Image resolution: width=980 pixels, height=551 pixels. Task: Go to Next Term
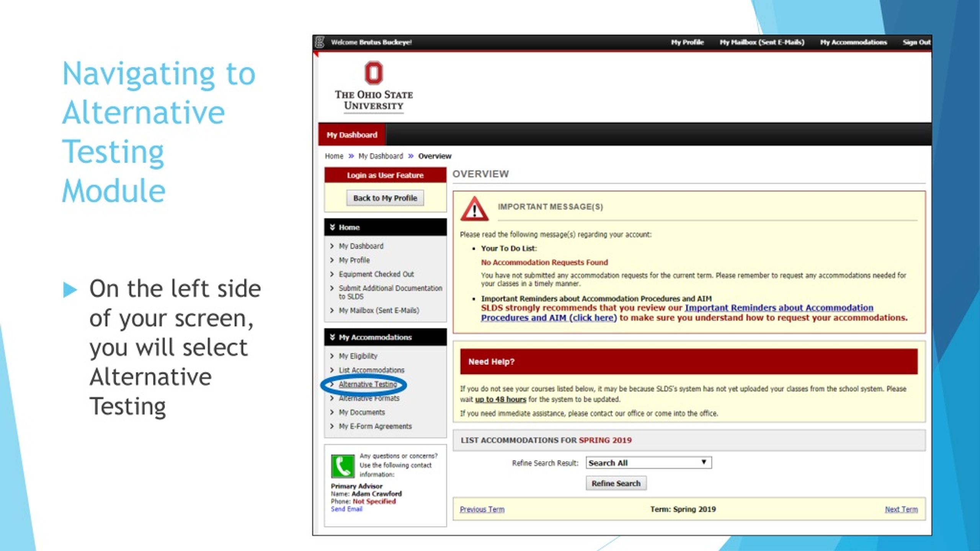click(901, 509)
